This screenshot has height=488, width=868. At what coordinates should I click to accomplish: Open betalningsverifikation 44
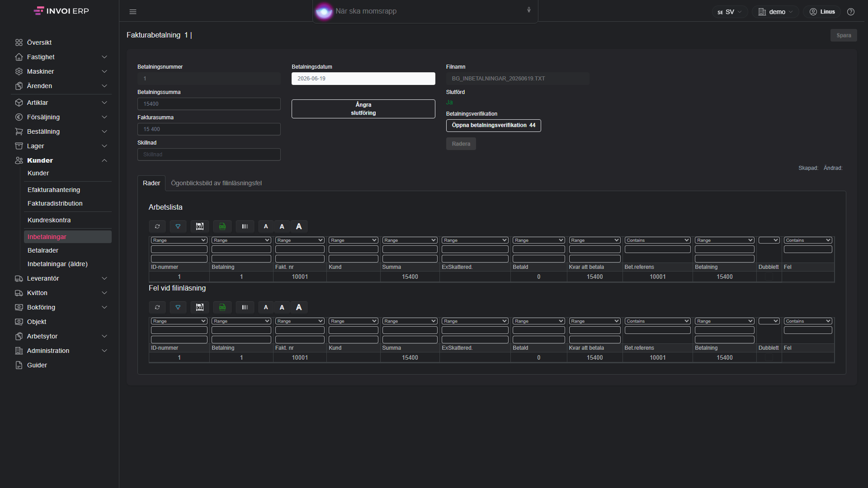pos(494,125)
